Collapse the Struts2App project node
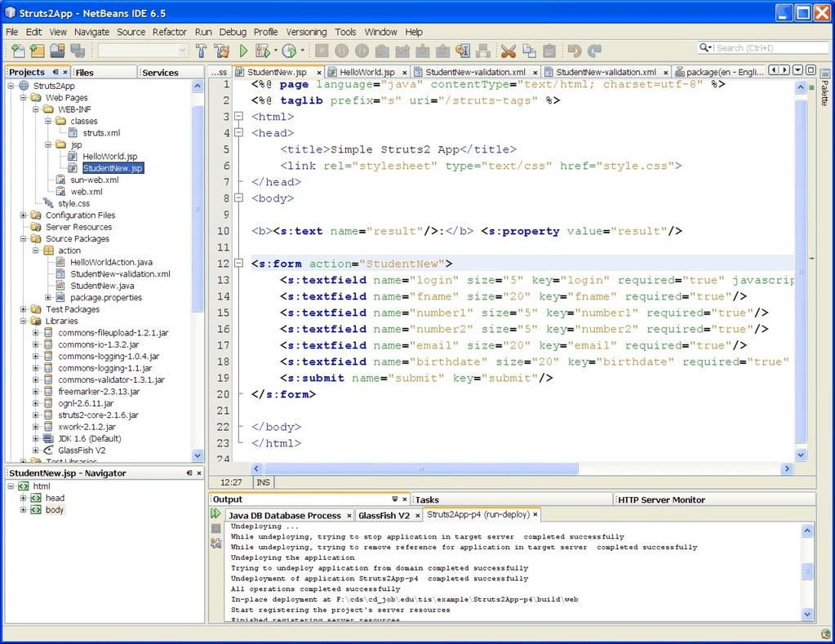 coord(11,85)
